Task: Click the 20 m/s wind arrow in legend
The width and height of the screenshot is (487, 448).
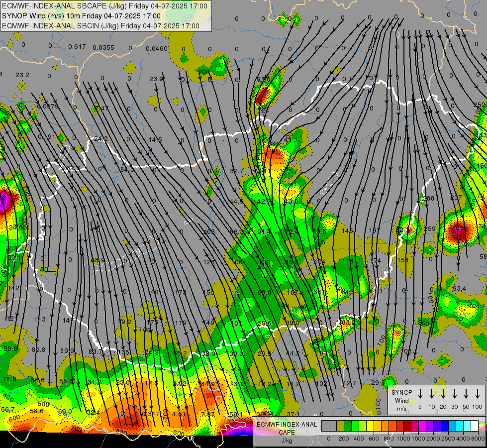Action: [x=443, y=393]
